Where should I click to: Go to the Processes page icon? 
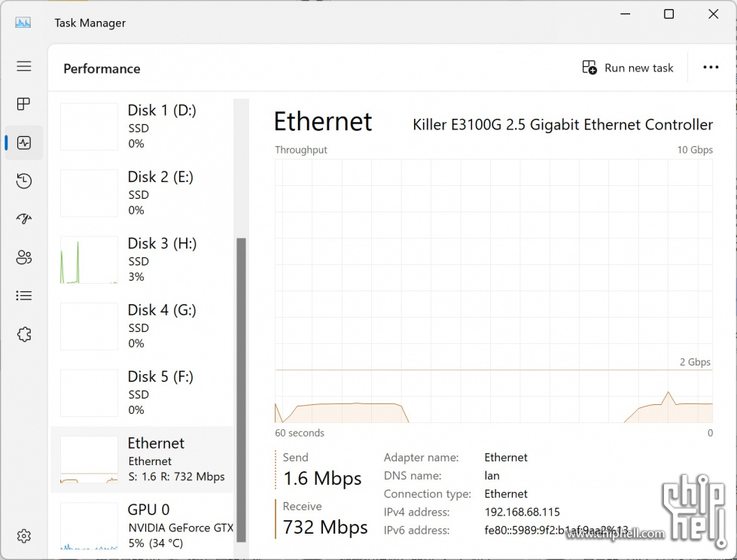24,104
